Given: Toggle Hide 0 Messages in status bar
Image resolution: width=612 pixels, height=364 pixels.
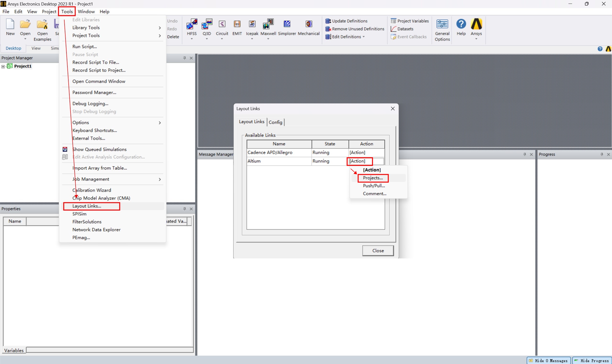Looking at the screenshot, I should click(x=549, y=361).
